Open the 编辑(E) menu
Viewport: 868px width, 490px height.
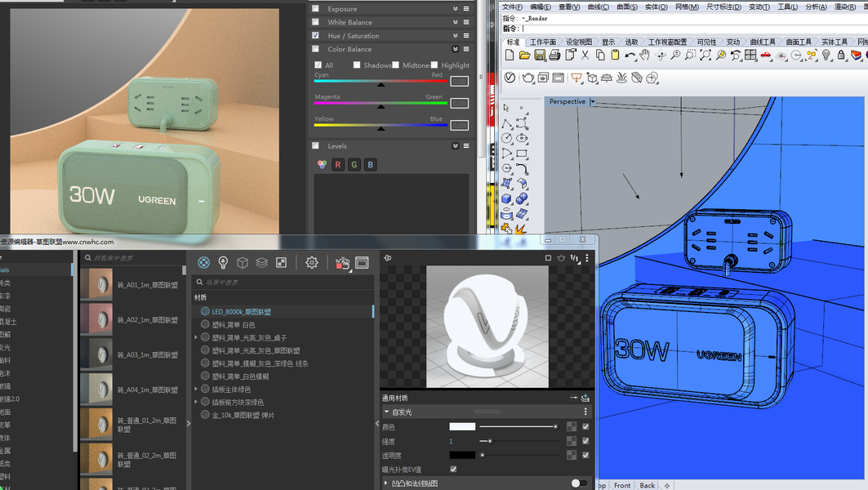pos(541,7)
